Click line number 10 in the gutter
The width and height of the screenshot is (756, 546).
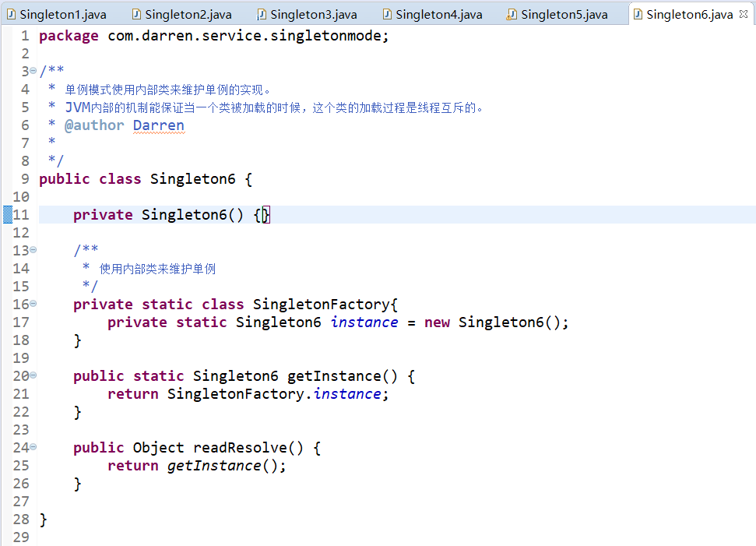21,197
